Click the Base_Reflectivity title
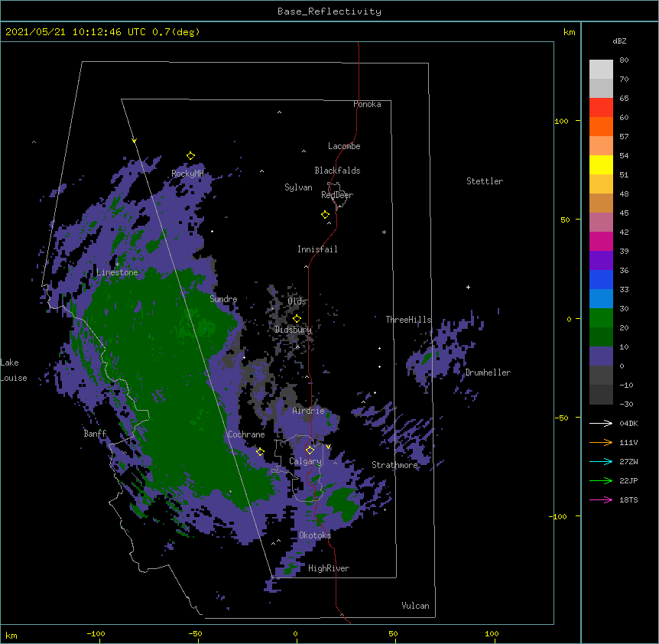Screen dimensions: 659x644 click(329, 11)
